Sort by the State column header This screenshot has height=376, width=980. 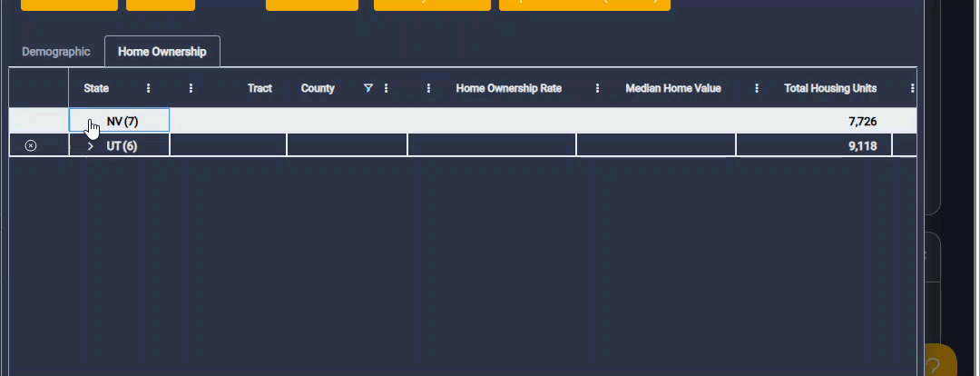[96, 88]
